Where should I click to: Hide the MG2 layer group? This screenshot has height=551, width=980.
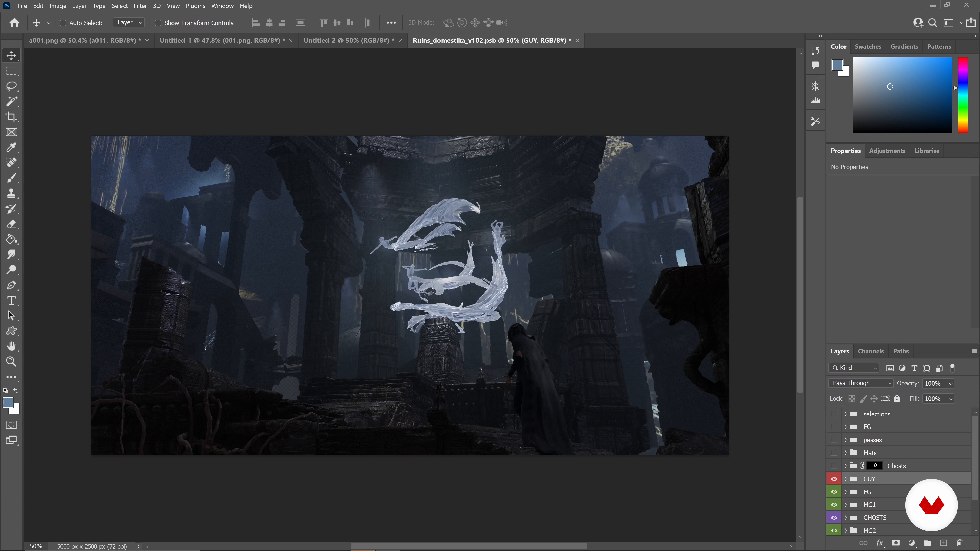(x=834, y=531)
